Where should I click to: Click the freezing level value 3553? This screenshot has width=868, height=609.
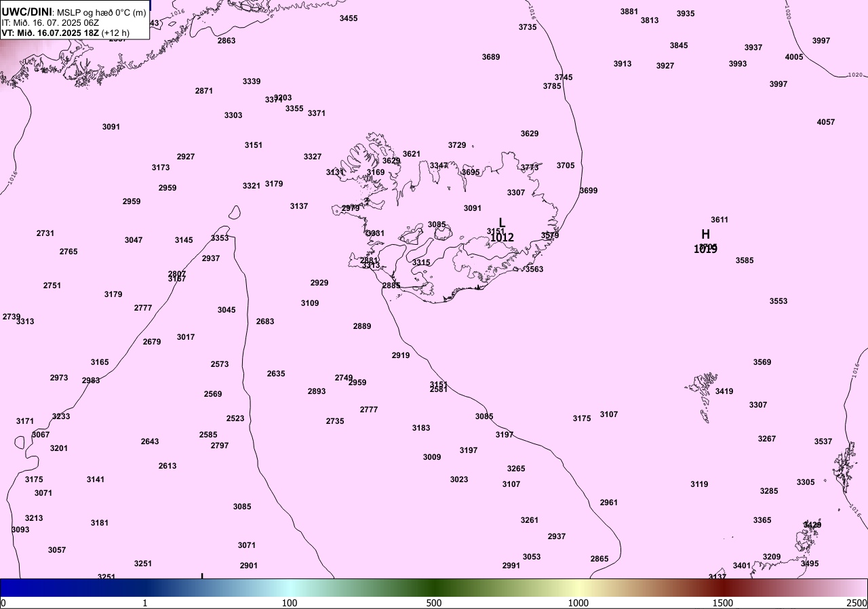[778, 301]
